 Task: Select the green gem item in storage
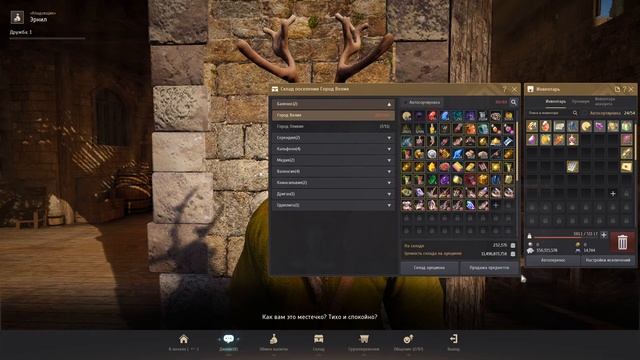(432, 180)
